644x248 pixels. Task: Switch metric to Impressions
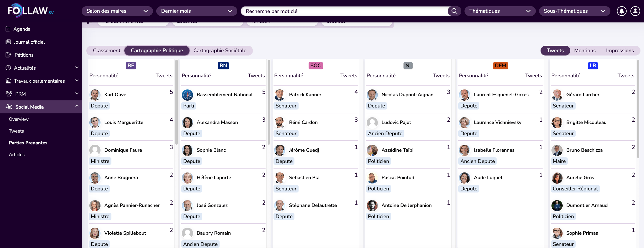tap(620, 50)
